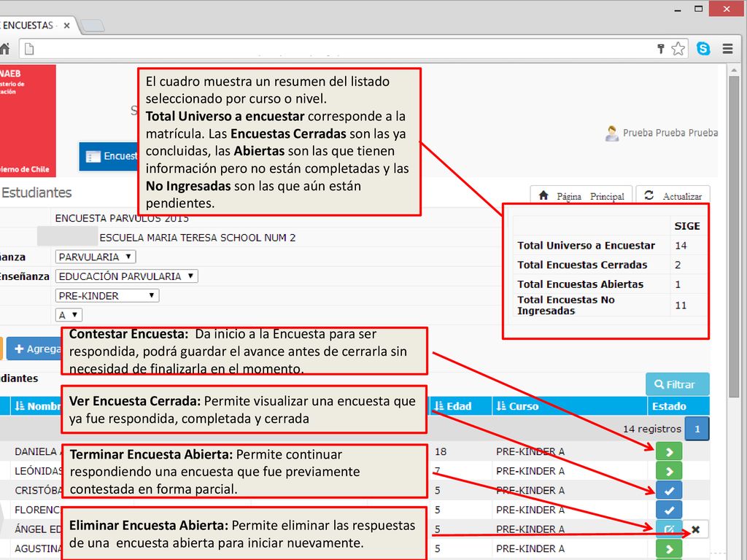The height and width of the screenshot is (560, 747).
Task: View closed survey for CRISTÓBAL
Action: [669, 491]
